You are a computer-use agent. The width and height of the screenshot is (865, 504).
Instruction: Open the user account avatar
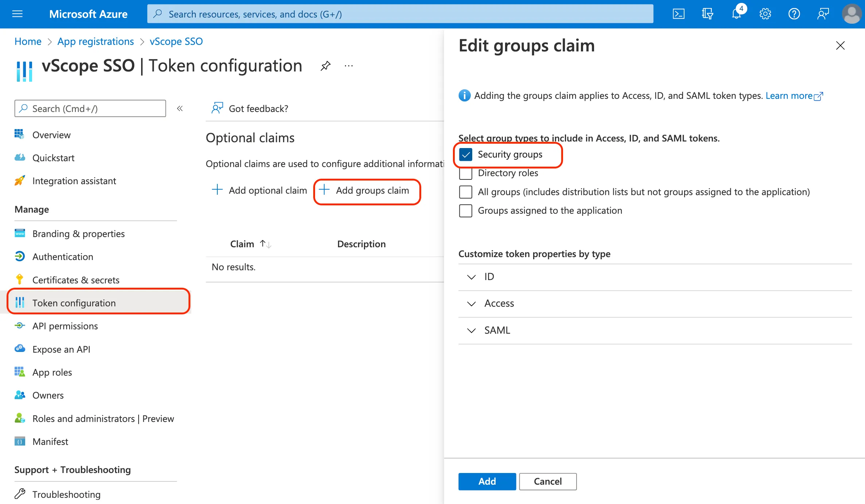852,14
